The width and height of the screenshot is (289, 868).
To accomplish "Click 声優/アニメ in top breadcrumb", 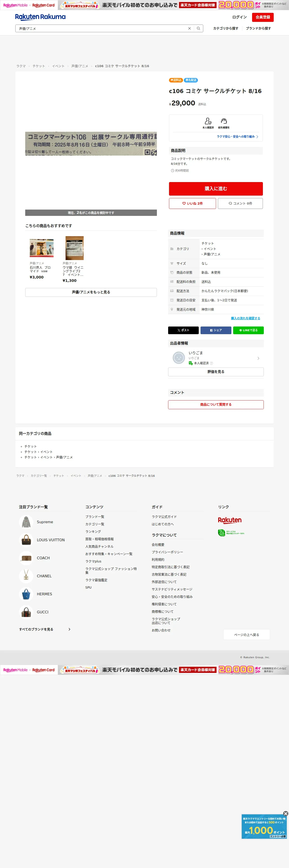I will 80,66.
